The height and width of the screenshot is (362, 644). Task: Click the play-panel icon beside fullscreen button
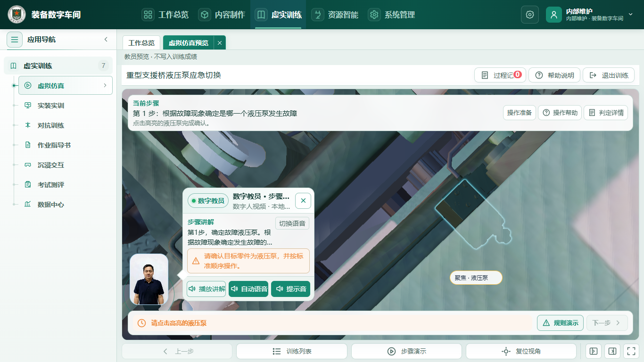click(594, 351)
